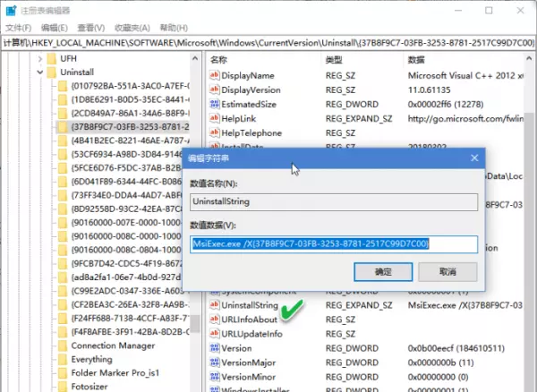The image size is (537, 392).
Task: Select the VersionMinor DWORD value icon
Action: (215, 377)
